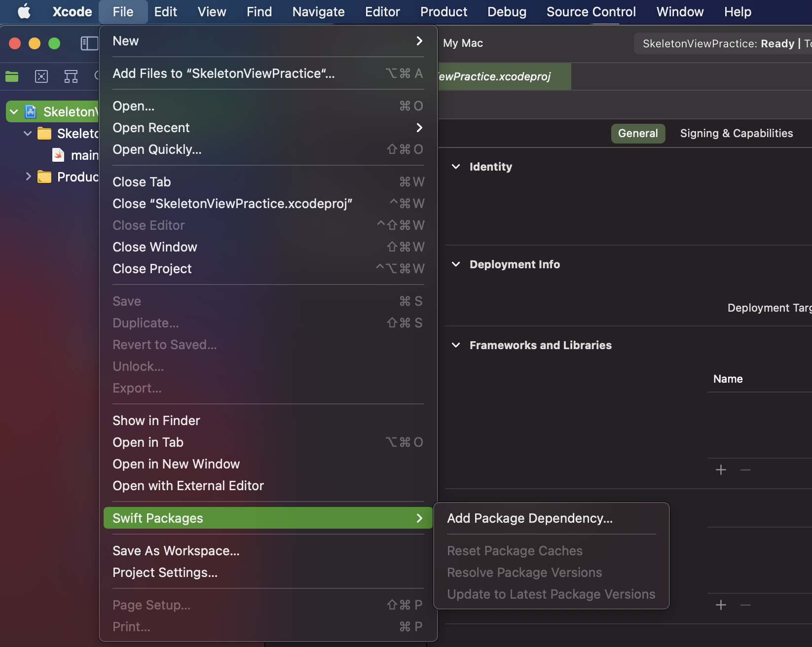The width and height of the screenshot is (812, 647).
Task: Select the Project navigator folder icon
Action: (12, 76)
